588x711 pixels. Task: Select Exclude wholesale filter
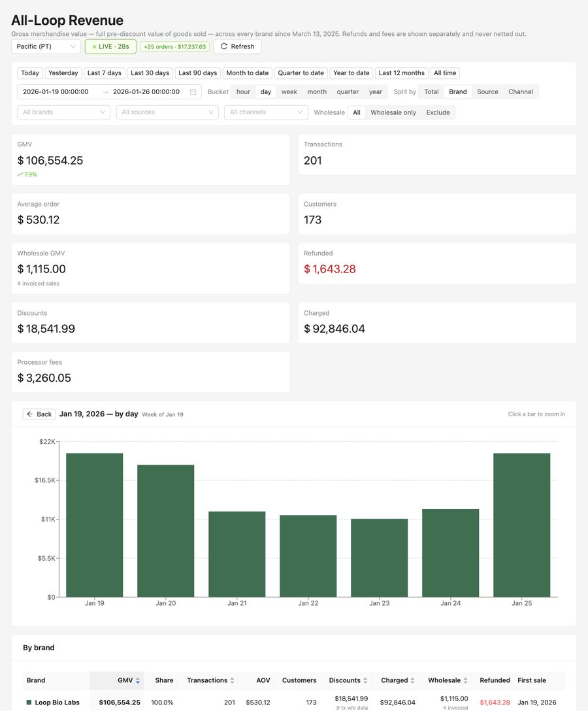coord(438,112)
